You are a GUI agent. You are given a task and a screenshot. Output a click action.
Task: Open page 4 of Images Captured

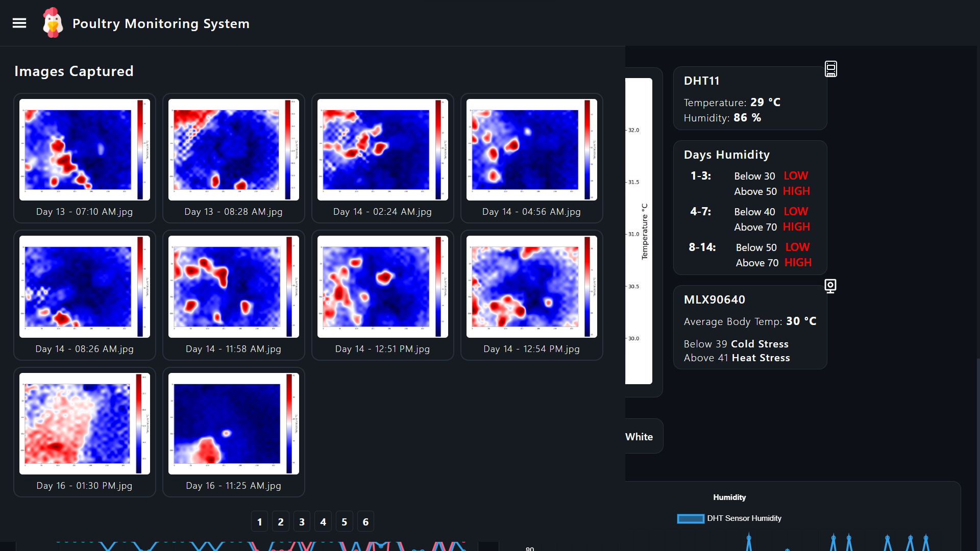[x=323, y=521]
